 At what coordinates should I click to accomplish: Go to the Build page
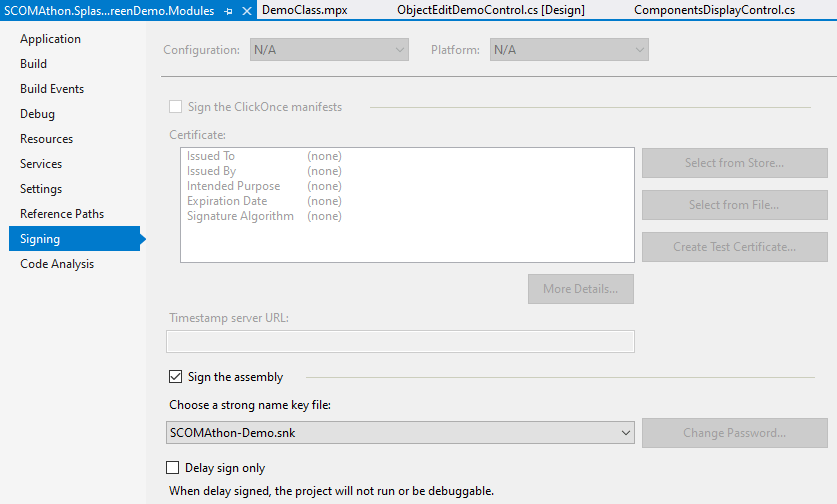click(x=33, y=64)
